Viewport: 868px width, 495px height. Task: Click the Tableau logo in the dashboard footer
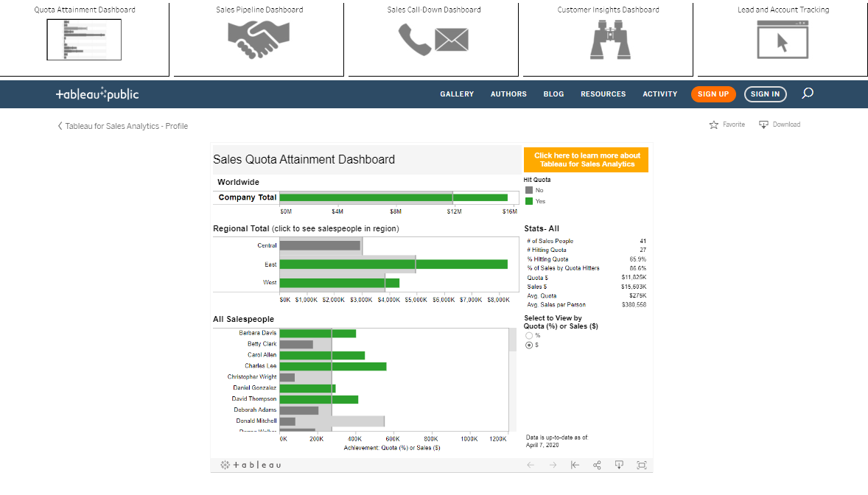[x=251, y=465]
